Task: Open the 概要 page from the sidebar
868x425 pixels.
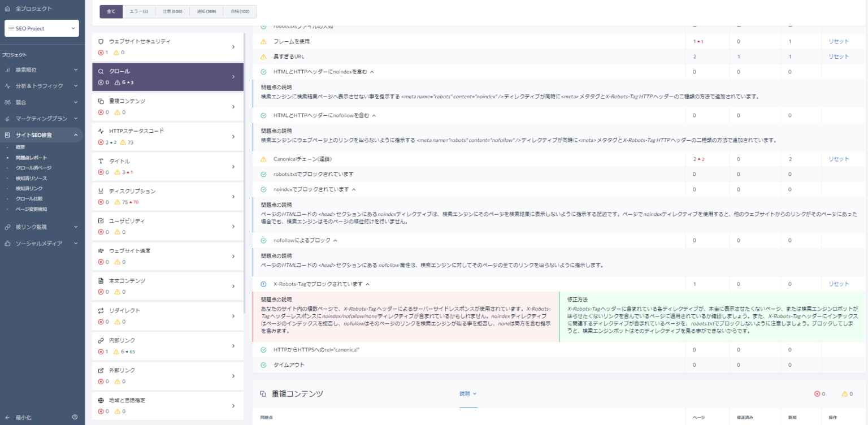Action: [20, 148]
